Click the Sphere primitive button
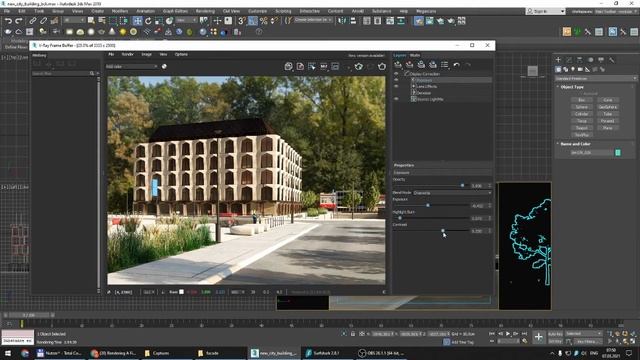The width and height of the screenshot is (640, 360). (x=582, y=107)
